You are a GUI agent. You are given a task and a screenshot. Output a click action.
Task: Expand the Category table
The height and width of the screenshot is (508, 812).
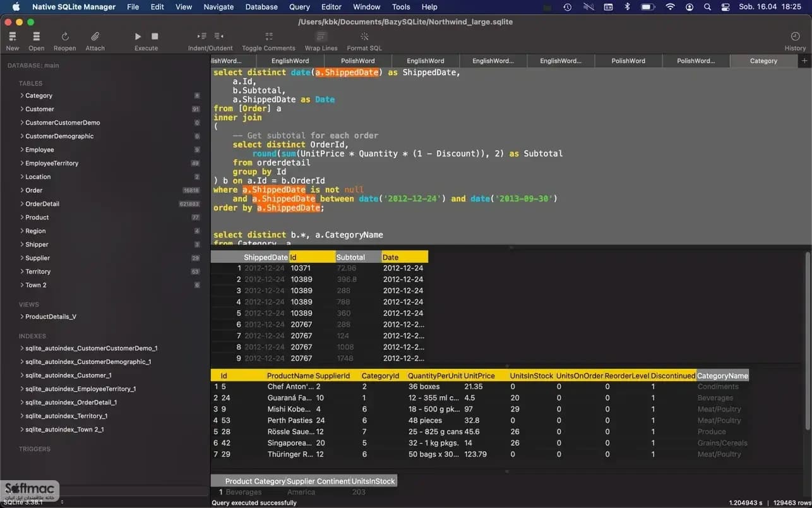coord(21,95)
